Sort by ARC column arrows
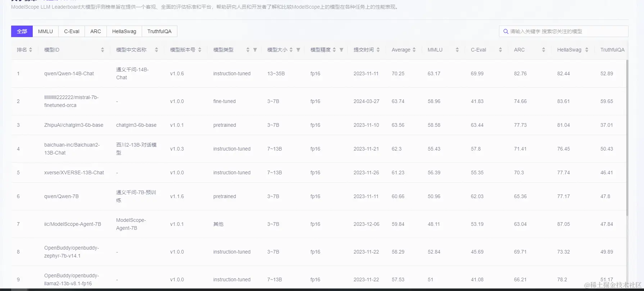Viewport: 644px width, 291px height. coord(544,50)
